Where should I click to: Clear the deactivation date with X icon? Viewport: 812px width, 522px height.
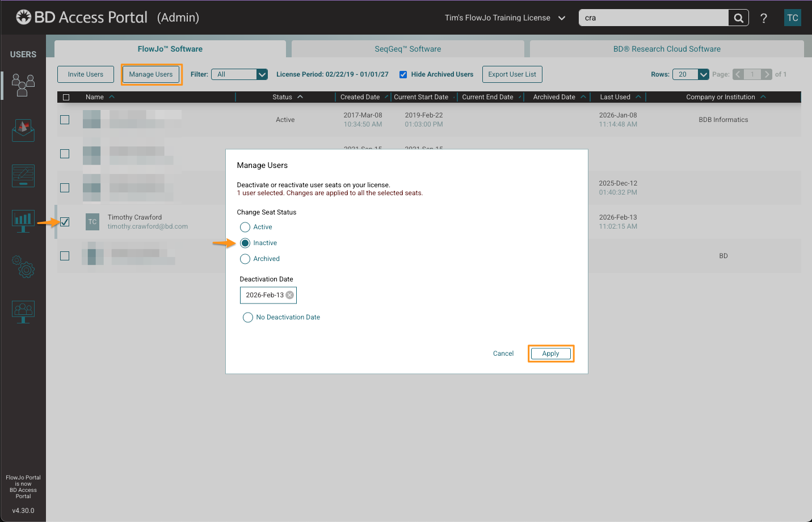pos(290,295)
